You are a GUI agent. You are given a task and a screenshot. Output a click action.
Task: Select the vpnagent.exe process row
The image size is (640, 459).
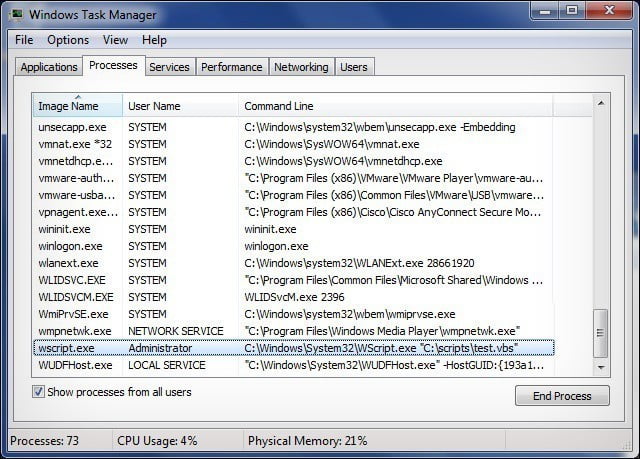click(293, 212)
